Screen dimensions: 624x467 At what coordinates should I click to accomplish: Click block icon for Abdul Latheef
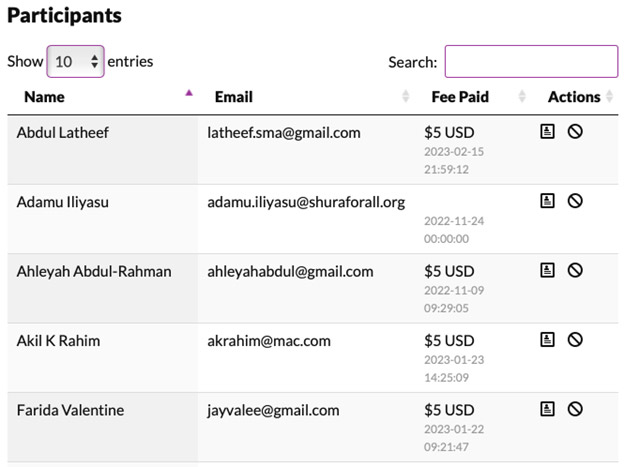click(575, 131)
